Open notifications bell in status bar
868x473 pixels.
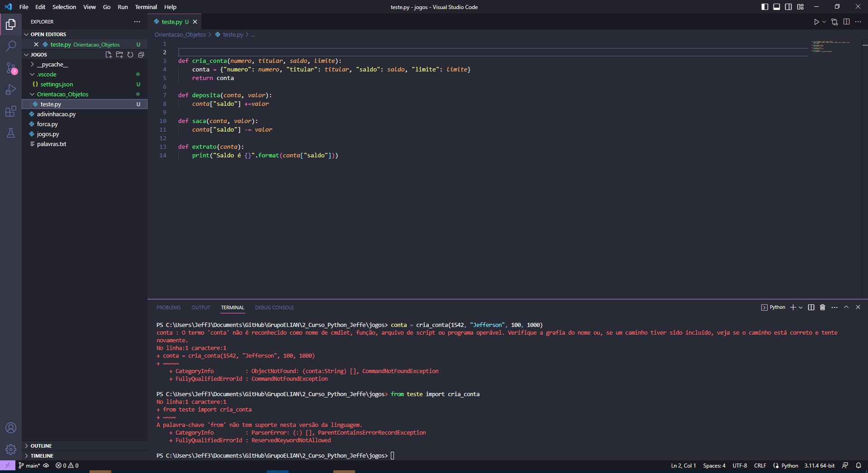click(x=859, y=465)
